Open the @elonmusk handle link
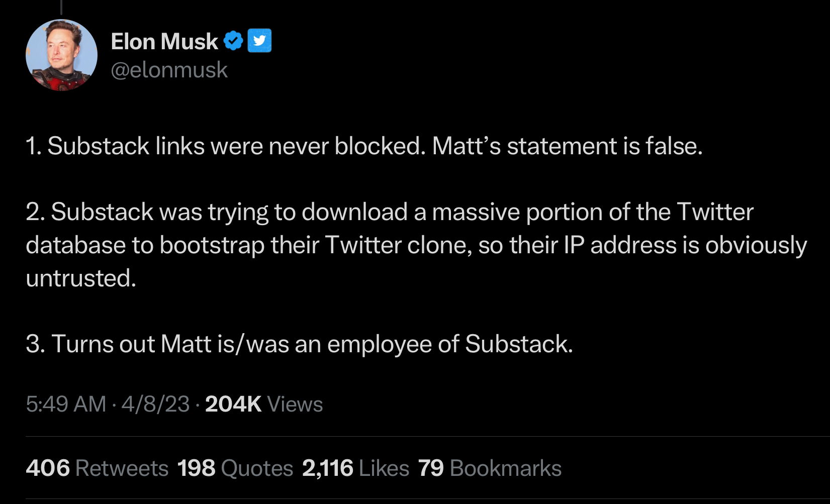The image size is (830, 504). (x=169, y=70)
